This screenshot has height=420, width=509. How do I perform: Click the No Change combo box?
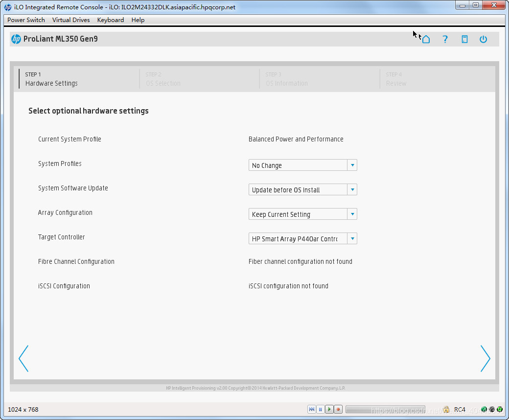point(302,165)
